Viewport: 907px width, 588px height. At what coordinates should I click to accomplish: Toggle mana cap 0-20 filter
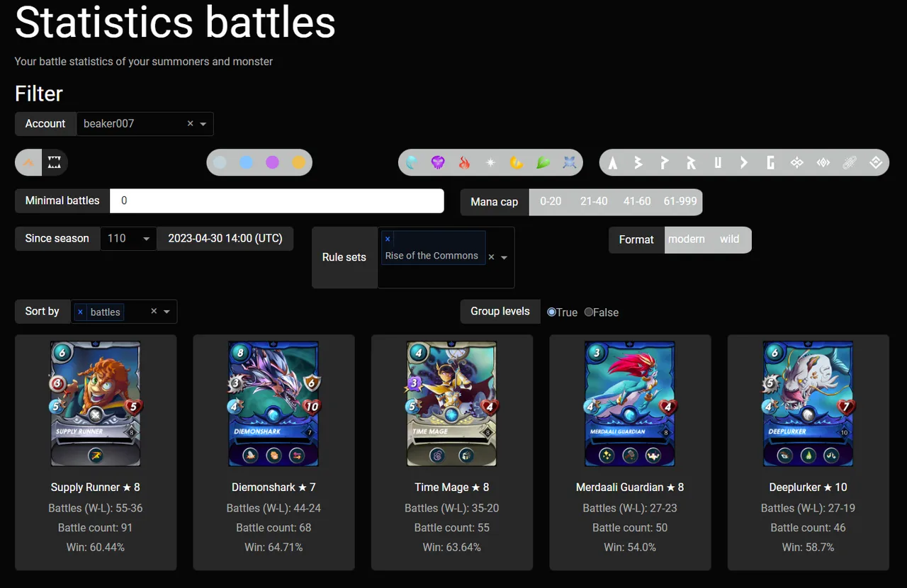tap(551, 201)
